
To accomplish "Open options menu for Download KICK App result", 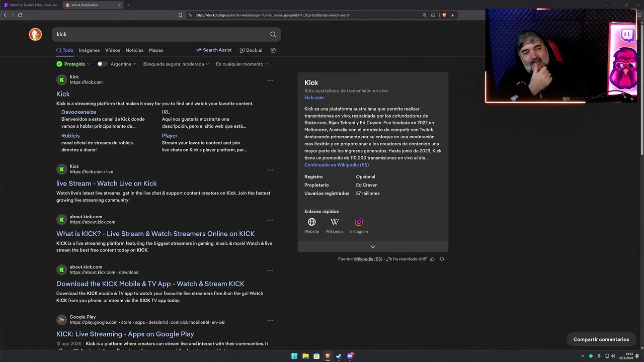I will (270, 270).
